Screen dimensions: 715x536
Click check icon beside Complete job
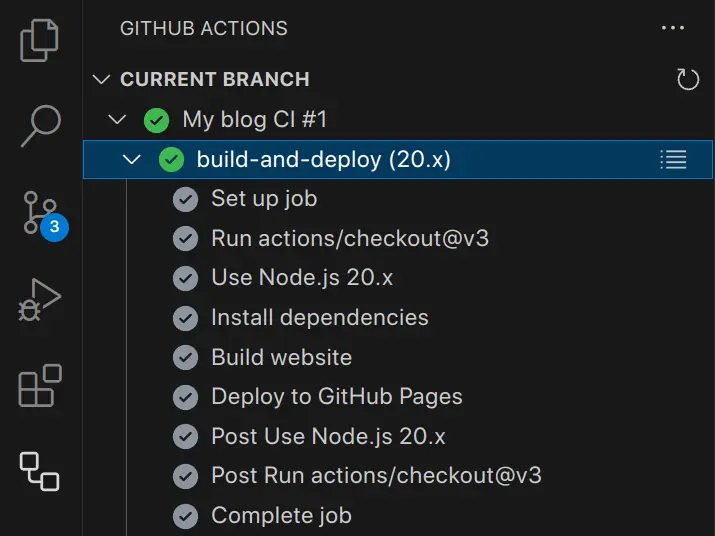[x=186, y=516]
